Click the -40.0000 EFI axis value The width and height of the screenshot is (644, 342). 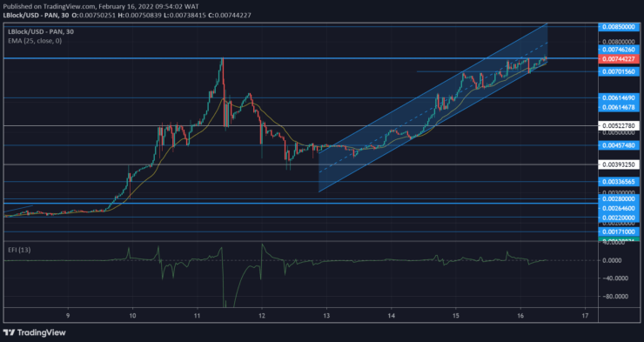click(x=615, y=278)
